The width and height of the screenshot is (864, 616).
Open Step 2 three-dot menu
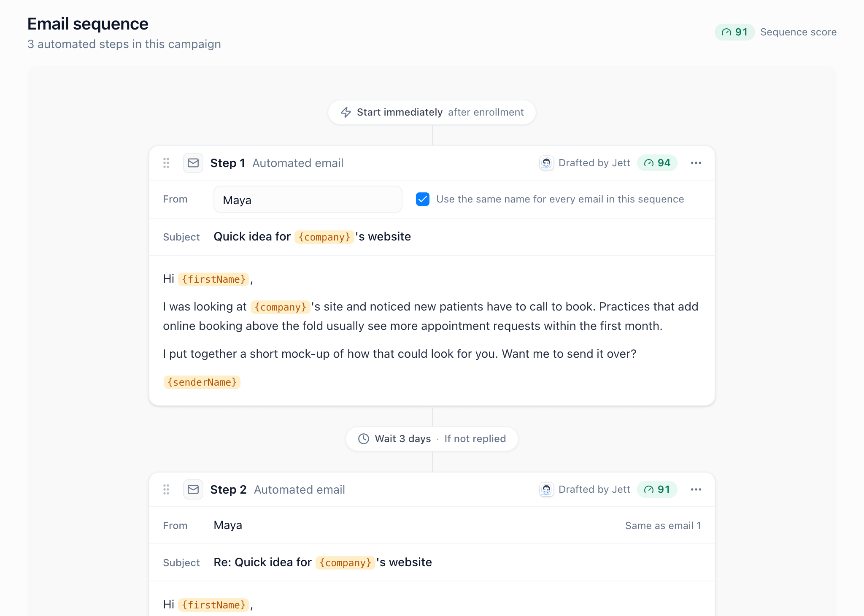696,489
